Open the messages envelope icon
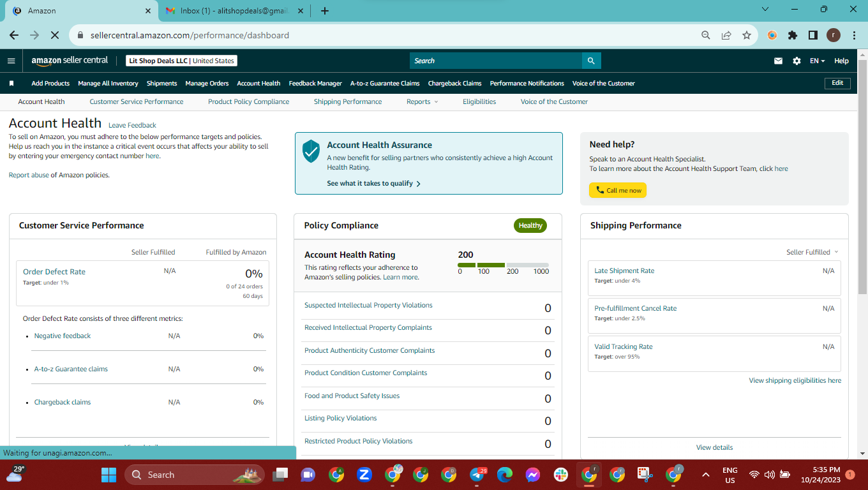This screenshot has height=490, width=868. point(778,61)
